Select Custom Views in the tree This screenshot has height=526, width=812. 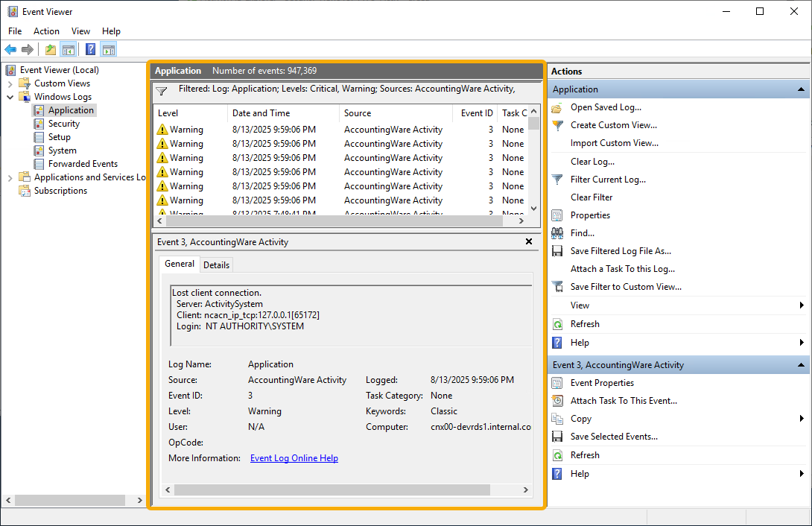coord(62,83)
